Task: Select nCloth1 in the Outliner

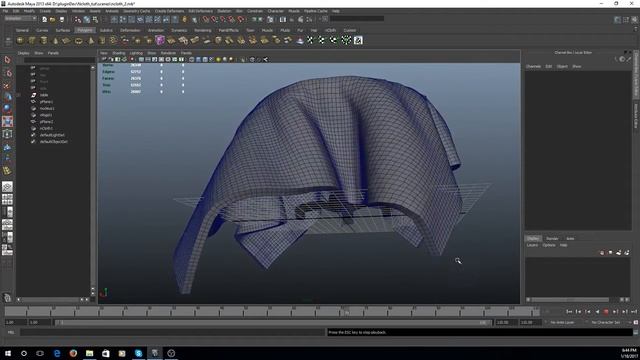Action: (46, 128)
